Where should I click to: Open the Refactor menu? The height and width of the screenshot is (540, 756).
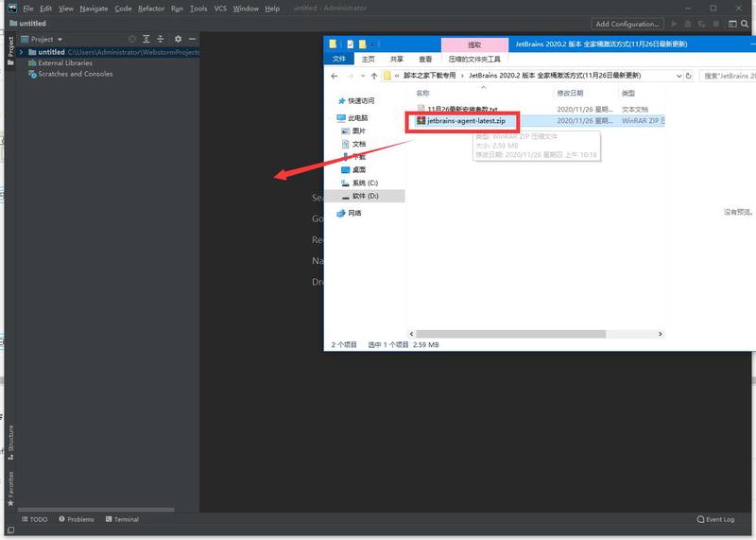tap(151, 9)
